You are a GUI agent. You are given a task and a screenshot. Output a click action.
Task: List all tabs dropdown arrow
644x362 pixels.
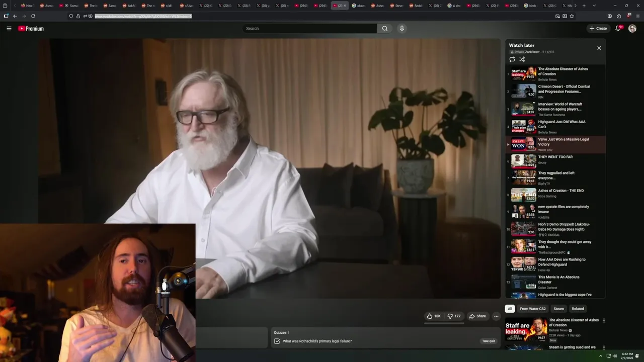pos(594,6)
